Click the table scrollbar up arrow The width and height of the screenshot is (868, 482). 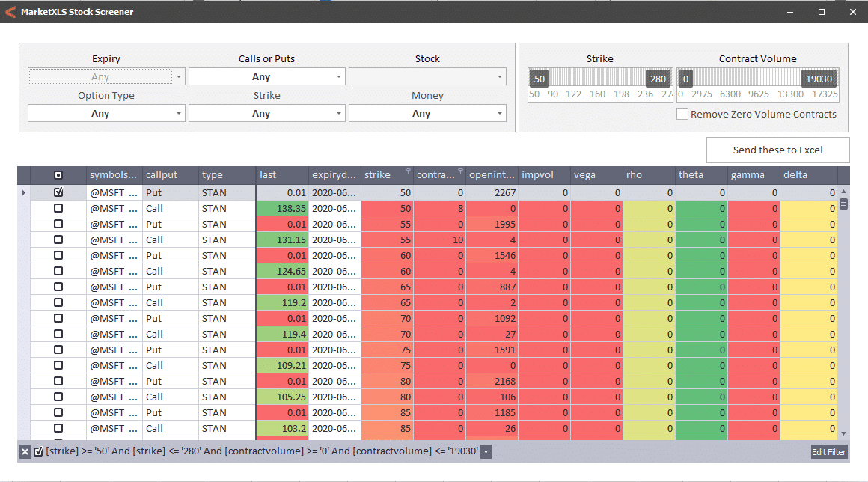point(843,193)
